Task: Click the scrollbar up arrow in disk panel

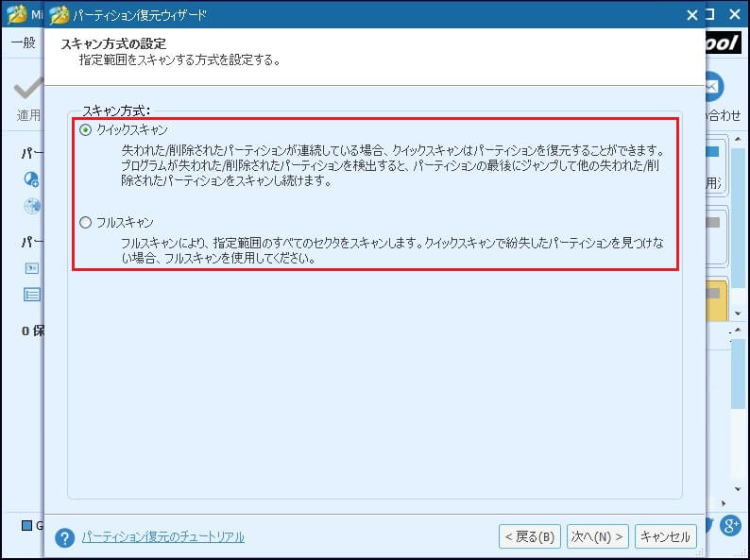Action: tap(738, 139)
